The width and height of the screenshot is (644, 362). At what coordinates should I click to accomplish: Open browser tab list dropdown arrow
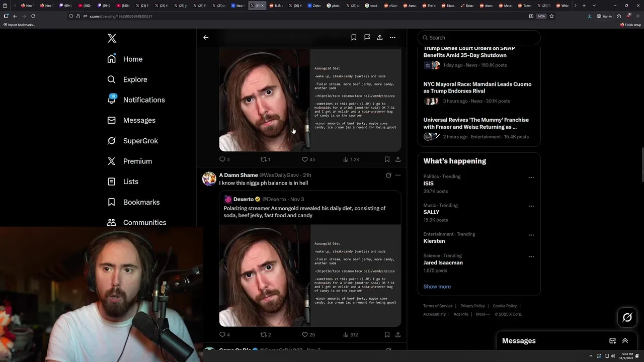594,6
